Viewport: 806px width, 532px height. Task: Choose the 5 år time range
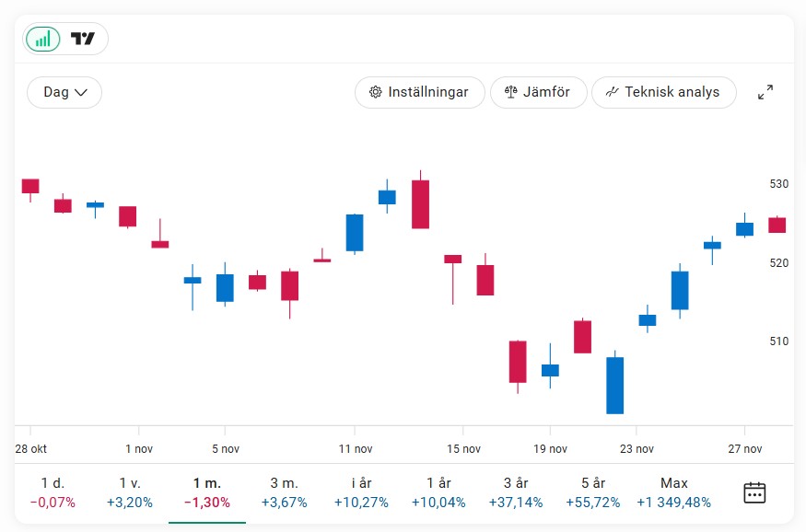click(594, 492)
